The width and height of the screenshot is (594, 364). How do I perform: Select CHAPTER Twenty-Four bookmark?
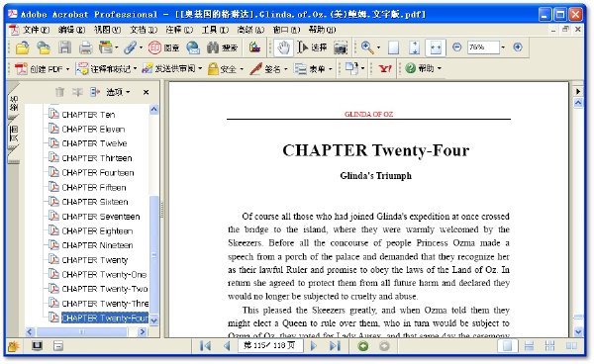105,318
